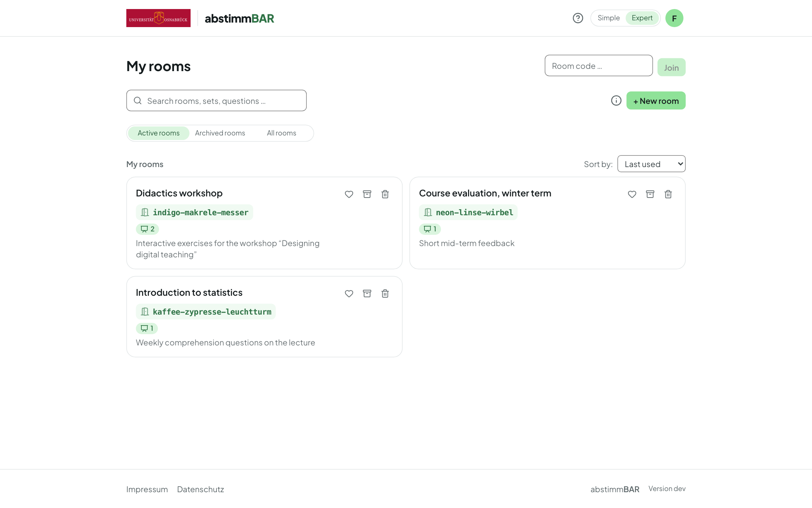Favorite the Didactics workshop room
The height and width of the screenshot is (508, 812).
(349, 194)
